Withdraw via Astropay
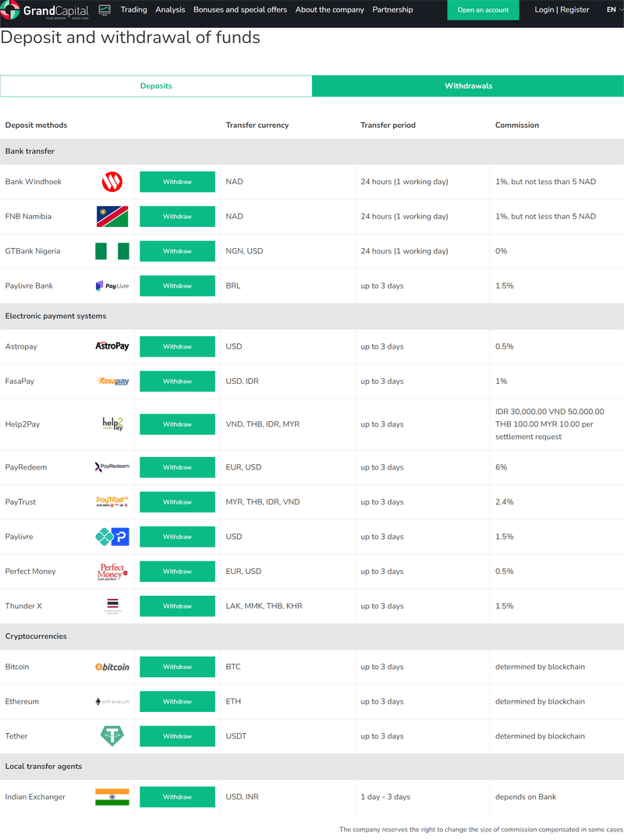The image size is (624, 840). click(177, 346)
